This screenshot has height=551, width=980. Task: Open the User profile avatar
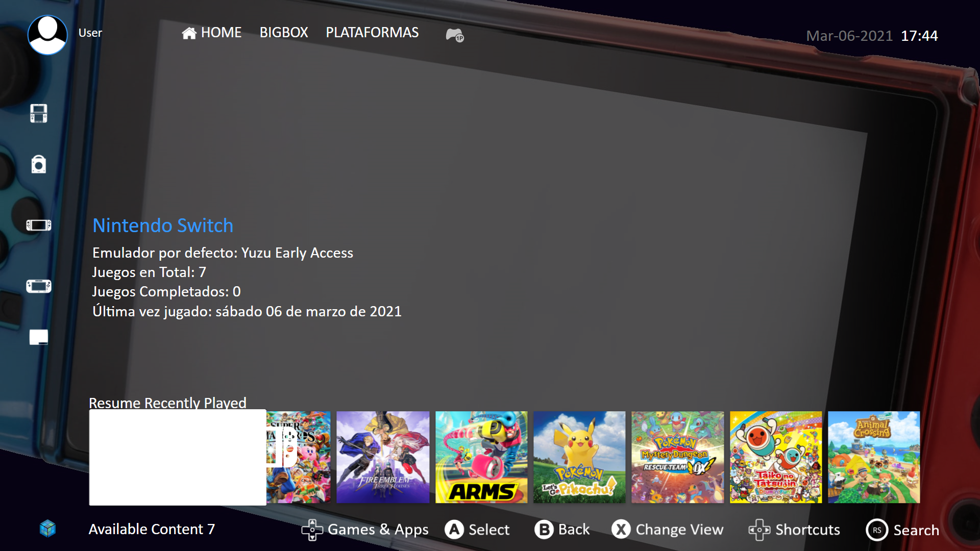47,34
